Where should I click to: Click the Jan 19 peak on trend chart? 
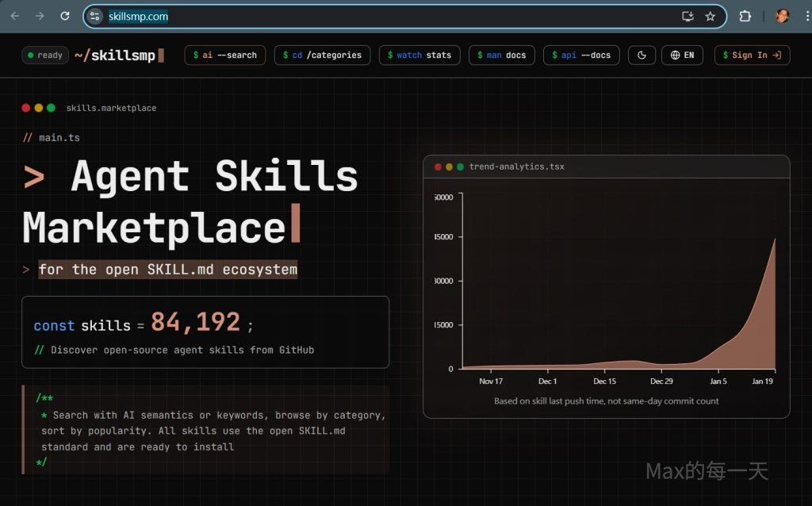pos(775,240)
